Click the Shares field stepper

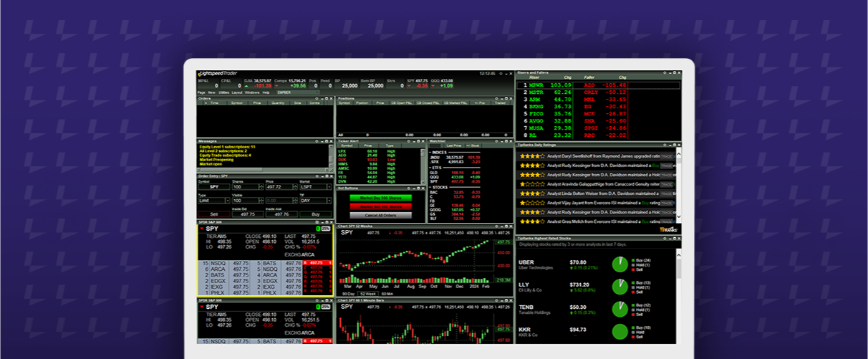tap(261, 186)
